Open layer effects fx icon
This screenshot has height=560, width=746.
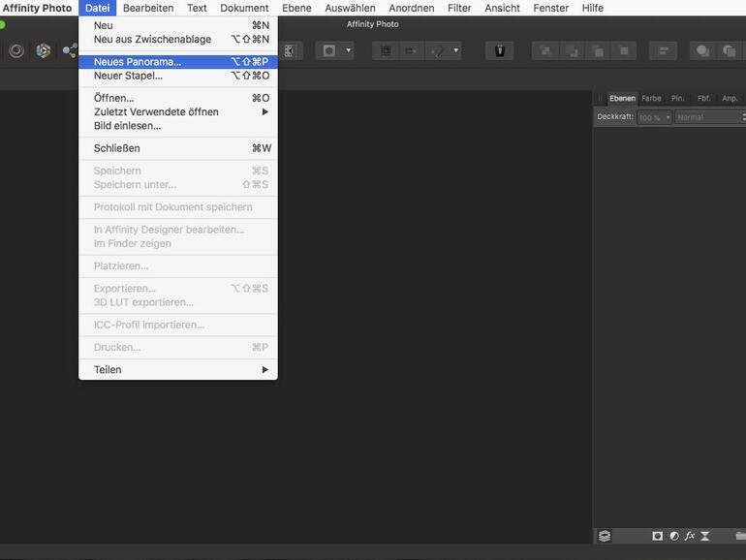(x=690, y=536)
